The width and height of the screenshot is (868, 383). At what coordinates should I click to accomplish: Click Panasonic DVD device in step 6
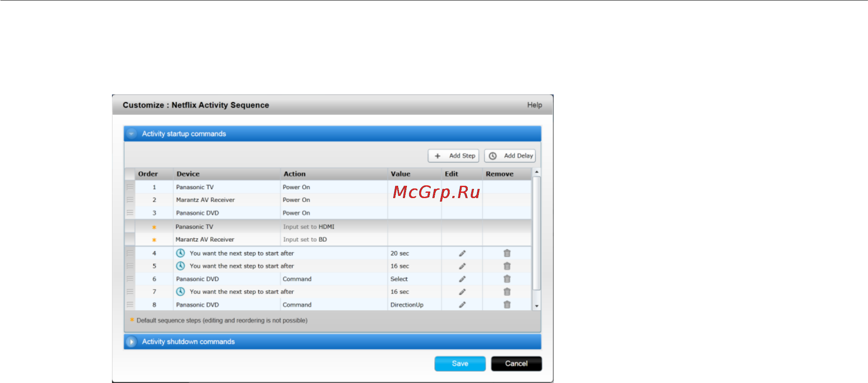click(x=197, y=279)
